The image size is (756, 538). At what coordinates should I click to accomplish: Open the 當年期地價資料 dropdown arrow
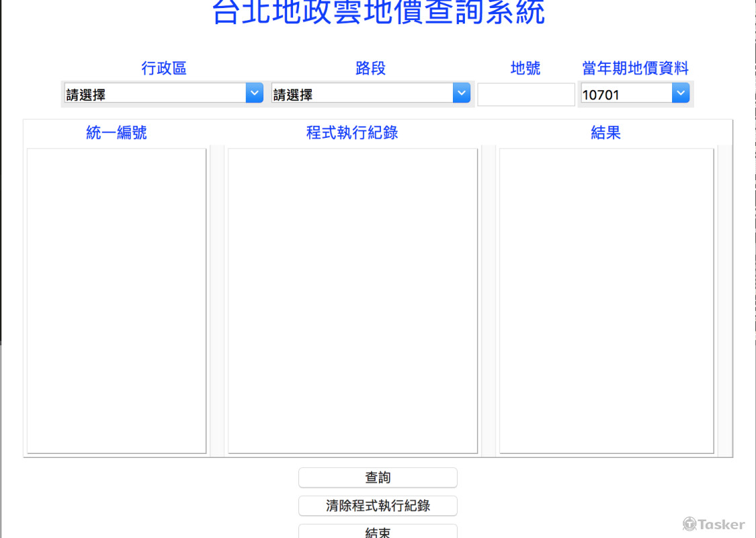(681, 93)
